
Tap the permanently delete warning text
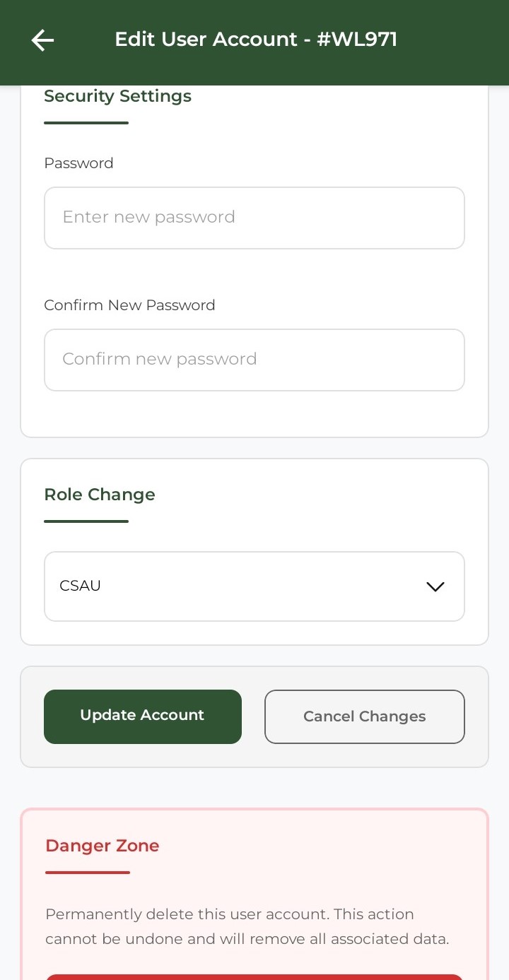(x=247, y=927)
